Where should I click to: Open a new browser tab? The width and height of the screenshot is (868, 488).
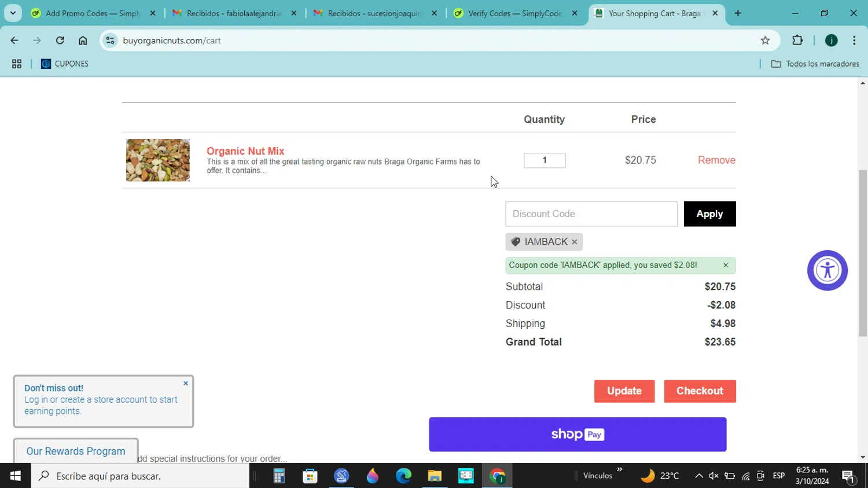[738, 13]
